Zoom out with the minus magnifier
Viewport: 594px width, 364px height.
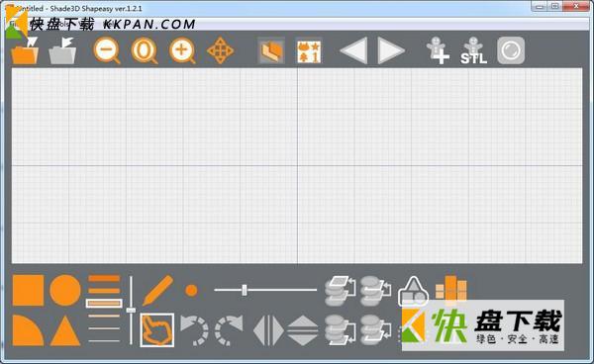pos(107,50)
